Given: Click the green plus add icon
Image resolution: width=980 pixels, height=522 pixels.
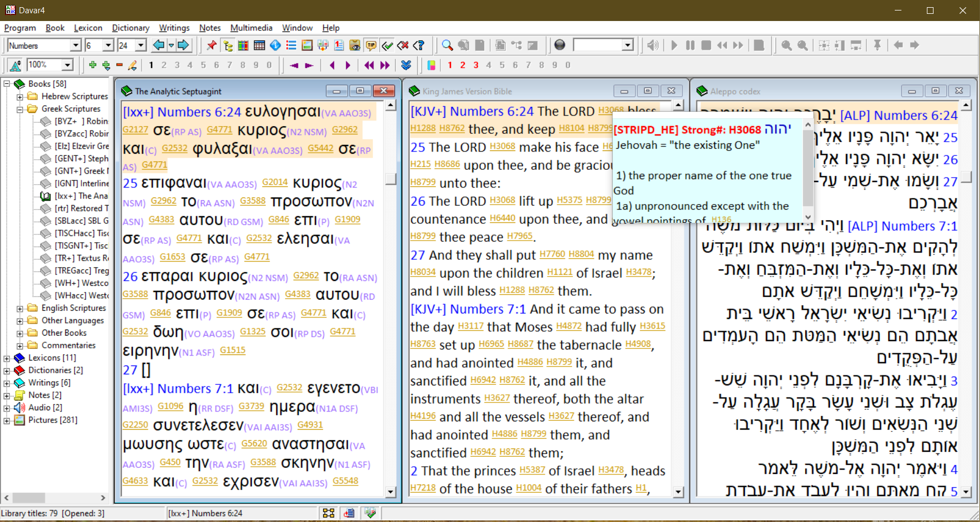Looking at the screenshot, I should tap(92, 65).
